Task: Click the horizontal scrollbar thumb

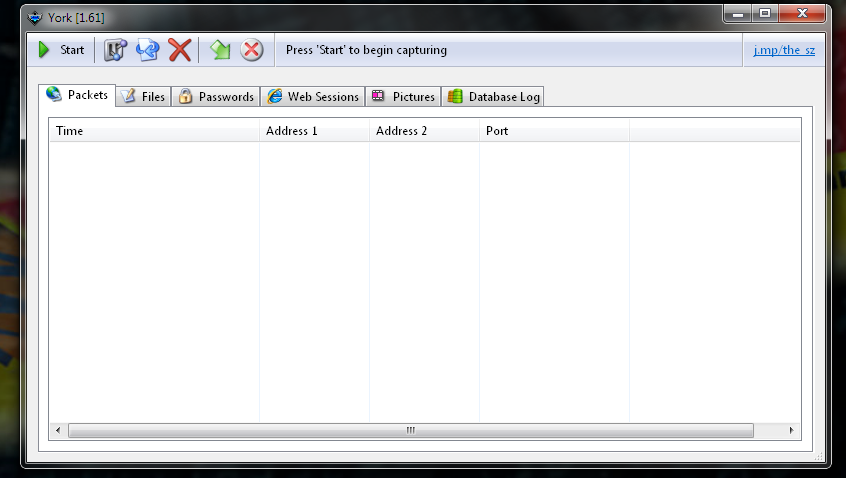Action: [x=411, y=431]
